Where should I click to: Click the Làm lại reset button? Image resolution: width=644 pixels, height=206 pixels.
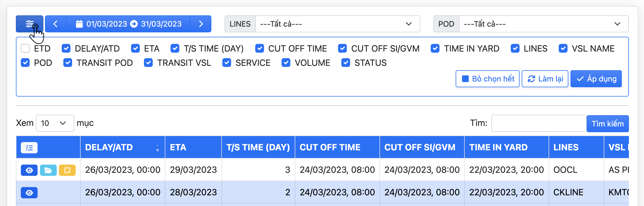545,79
